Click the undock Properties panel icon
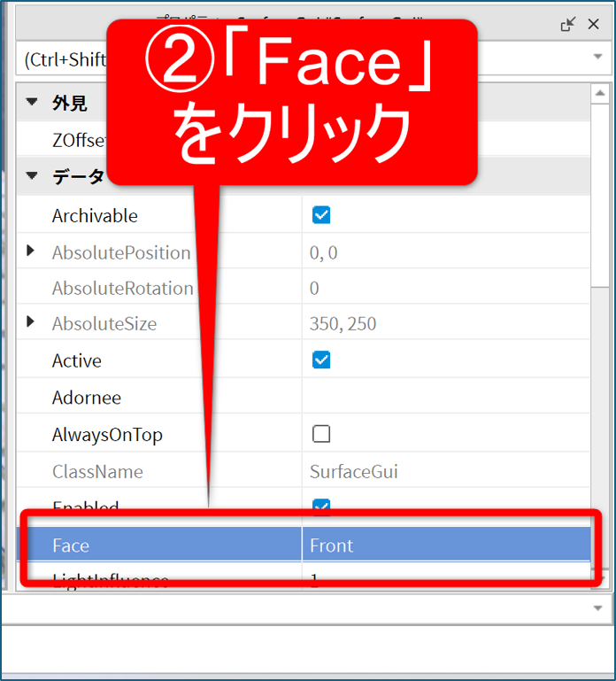Screen dimensions: 616x681 click(x=568, y=24)
